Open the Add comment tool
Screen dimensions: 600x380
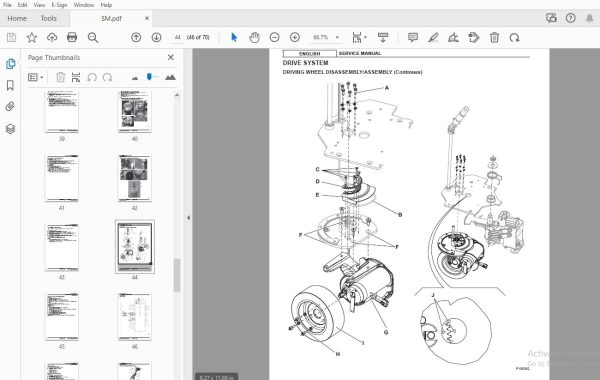[x=413, y=38]
